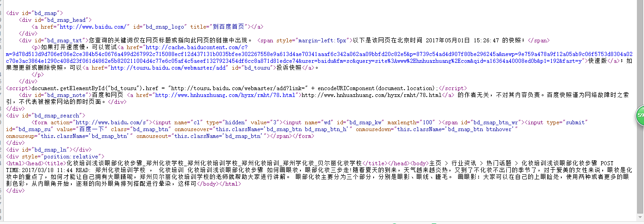Click the div style="position:relative" tag
Viewport: 644px width, 224px height.
[55, 157]
